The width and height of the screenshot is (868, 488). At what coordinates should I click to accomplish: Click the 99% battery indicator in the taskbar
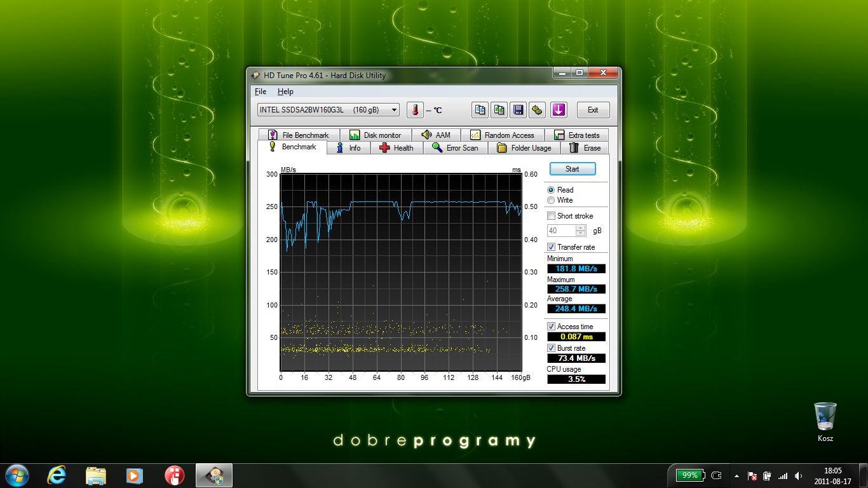click(x=690, y=475)
